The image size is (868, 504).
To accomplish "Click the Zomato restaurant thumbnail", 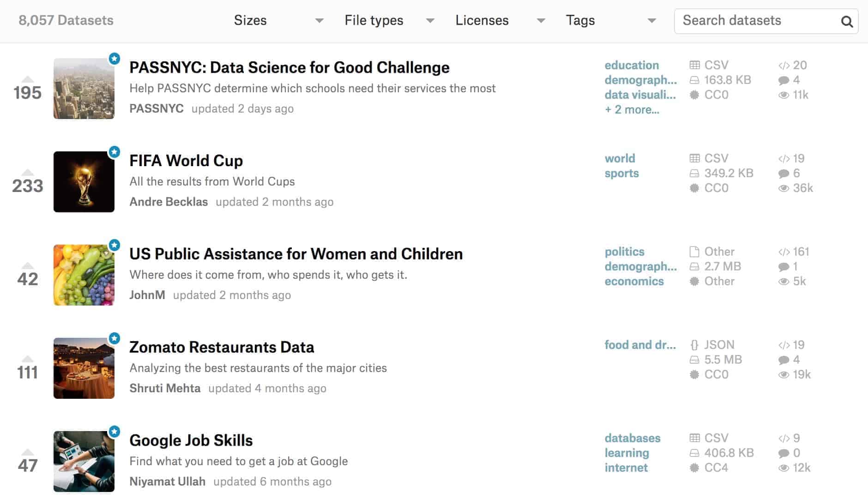I will click(x=84, y=368).
